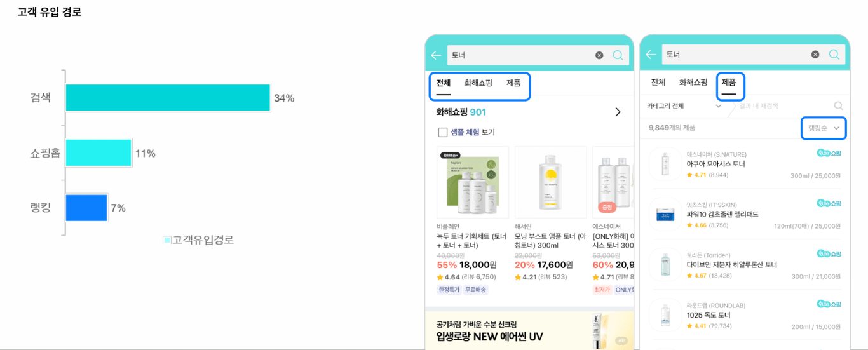The height and width of the screenshot is (350, 868).
Task: Tap back arrow in right phone search
Action: [651, 55]
